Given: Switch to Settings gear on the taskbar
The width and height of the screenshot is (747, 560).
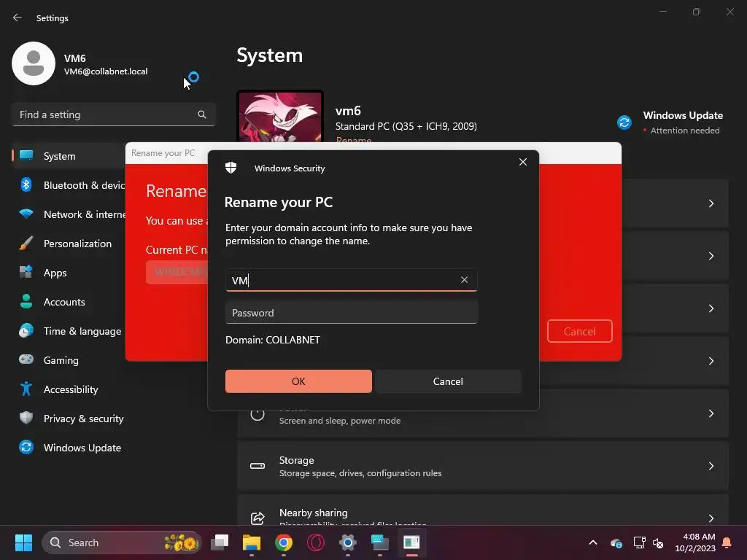Looking at the screenshot, I should pos(348,542).
